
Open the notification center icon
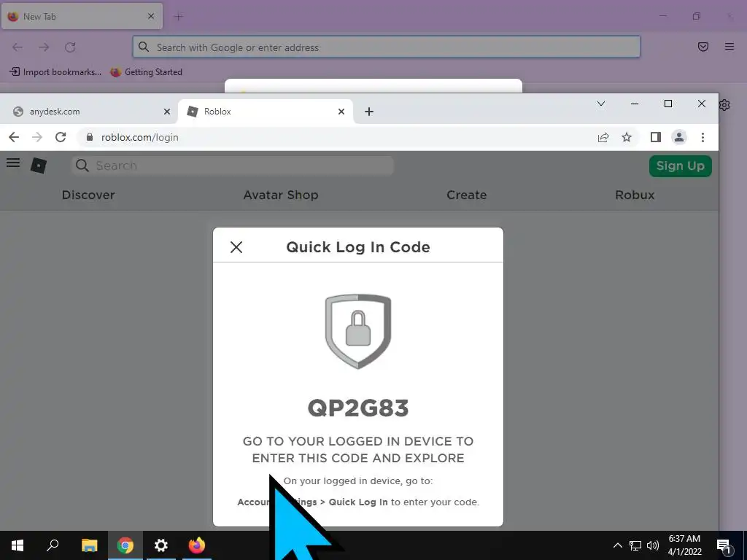(x=724, y=545)
